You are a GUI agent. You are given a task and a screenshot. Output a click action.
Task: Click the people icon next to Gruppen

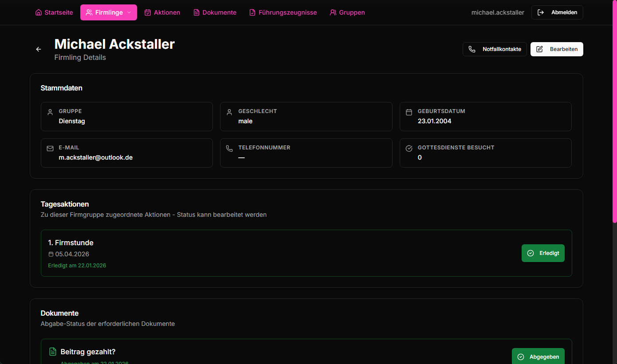[333, 12]
